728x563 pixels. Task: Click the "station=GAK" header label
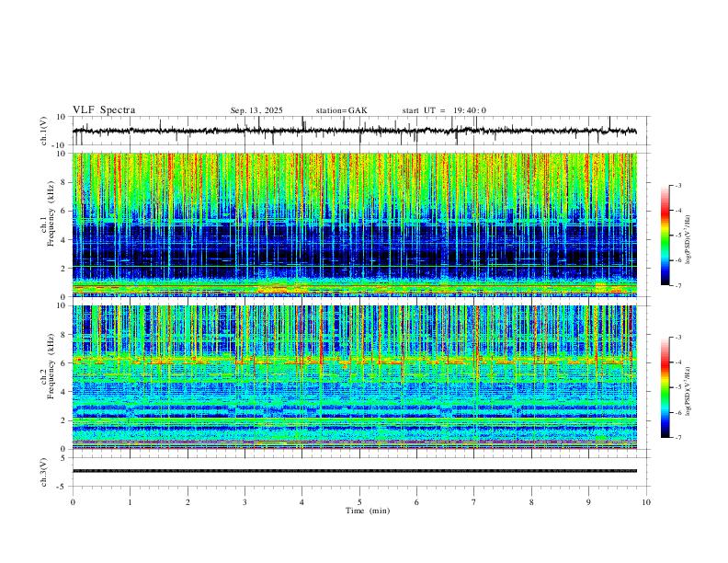click(x=341, y=110)
